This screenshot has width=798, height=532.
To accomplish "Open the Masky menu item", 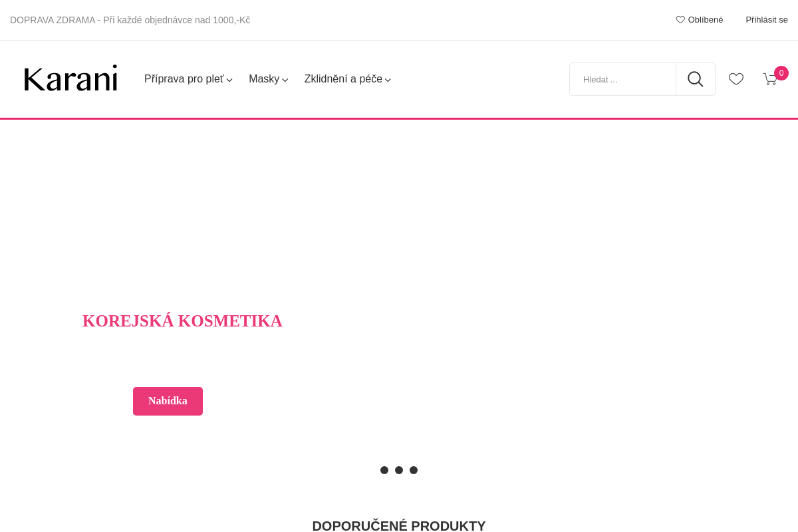I will click(x=264, y=79).
